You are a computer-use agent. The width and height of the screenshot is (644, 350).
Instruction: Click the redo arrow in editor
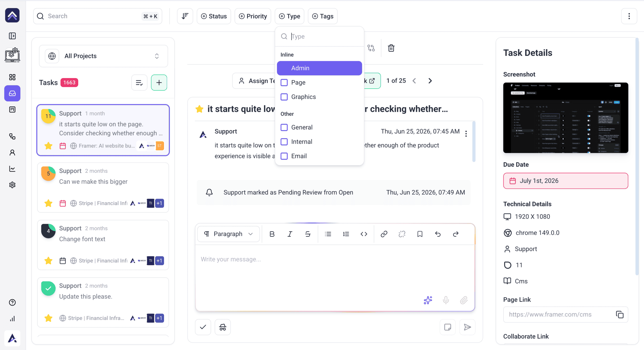456,234
